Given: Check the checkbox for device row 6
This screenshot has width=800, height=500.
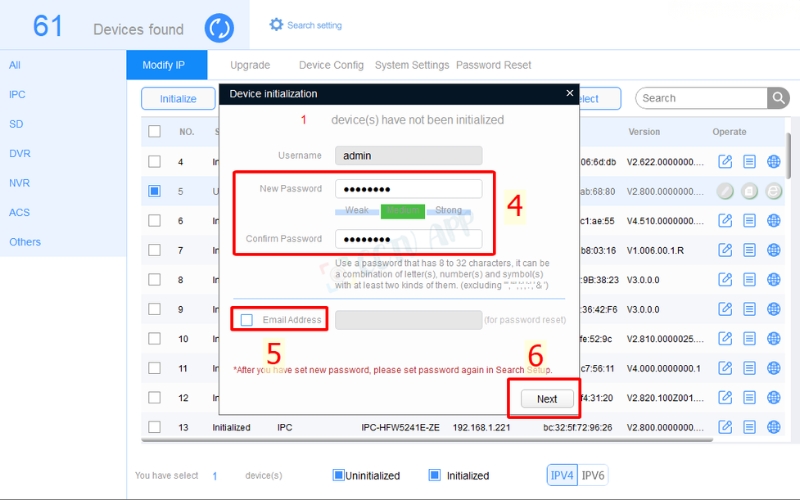Looking at the screenshot, I should pos(154,220).
